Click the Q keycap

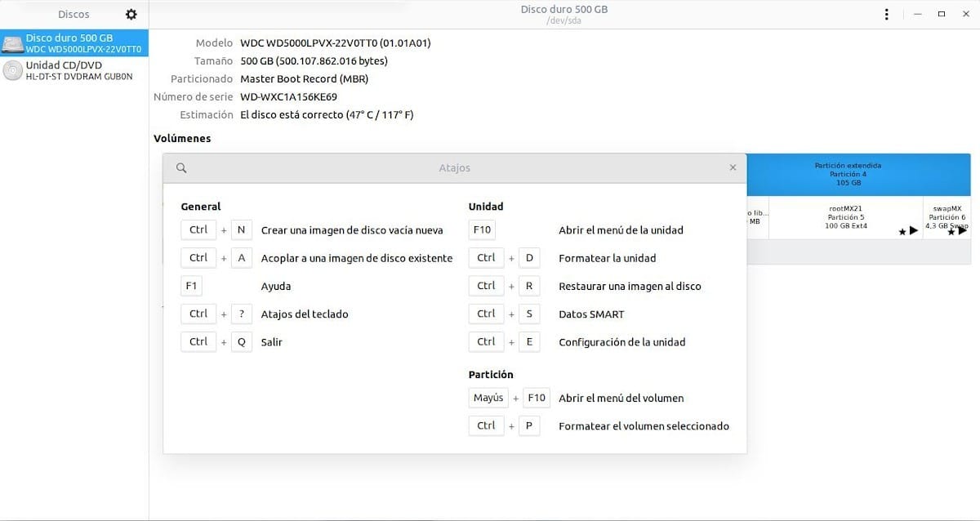tap(241, 342)
